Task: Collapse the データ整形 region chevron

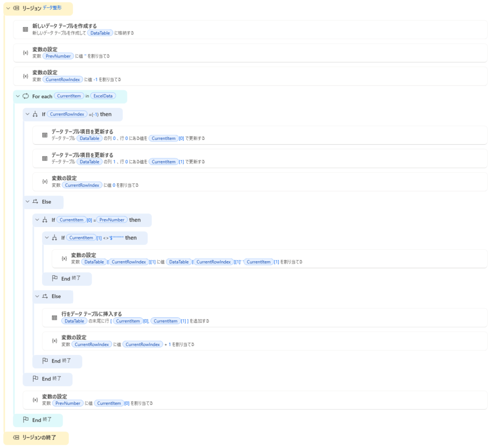Action: [x=8, y=8]
